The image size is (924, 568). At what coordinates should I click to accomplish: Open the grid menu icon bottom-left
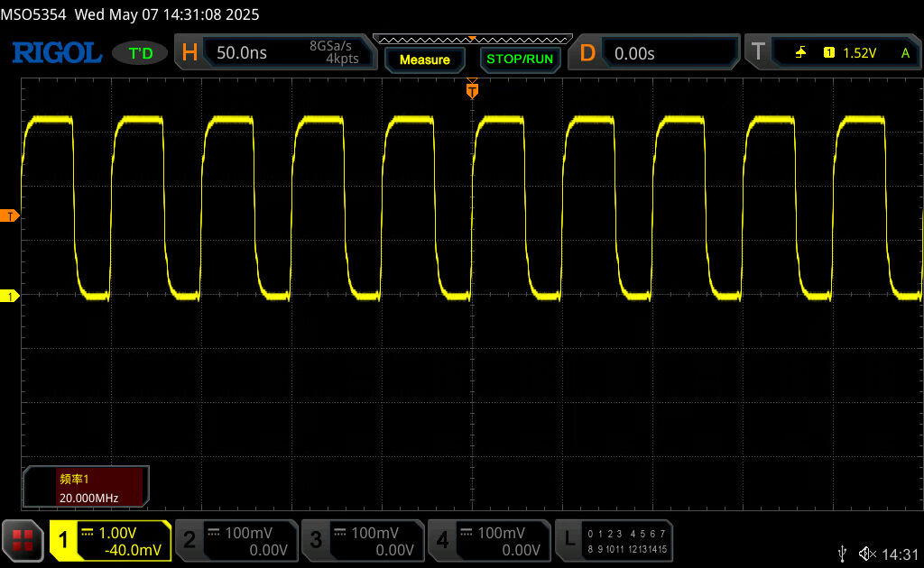[x=23, y=540]
